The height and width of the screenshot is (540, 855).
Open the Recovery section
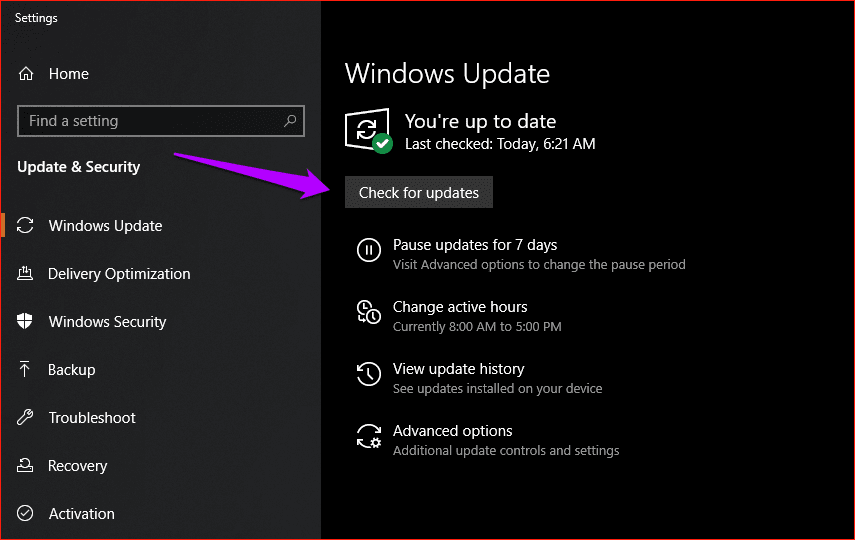[x=77, y=466]
